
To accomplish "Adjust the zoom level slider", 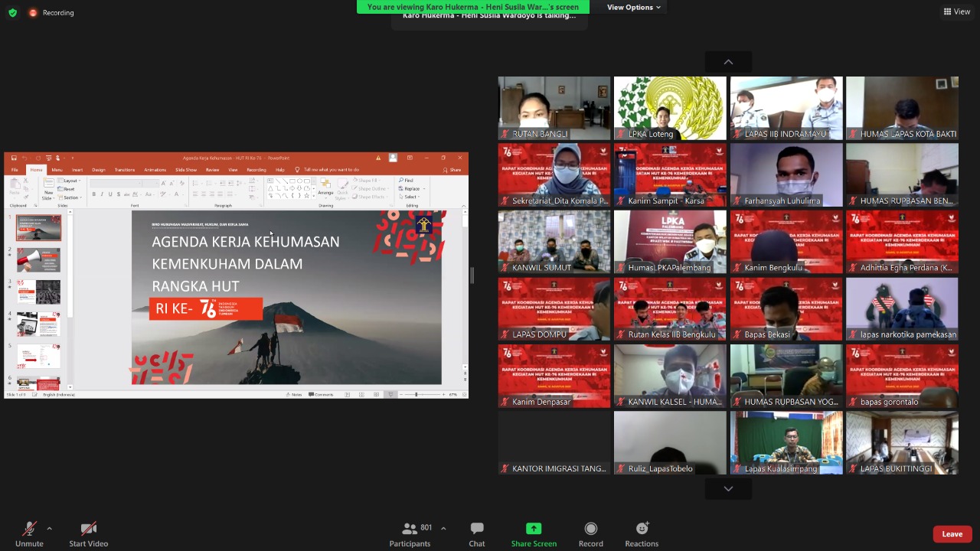I will (x=416, y=394).
